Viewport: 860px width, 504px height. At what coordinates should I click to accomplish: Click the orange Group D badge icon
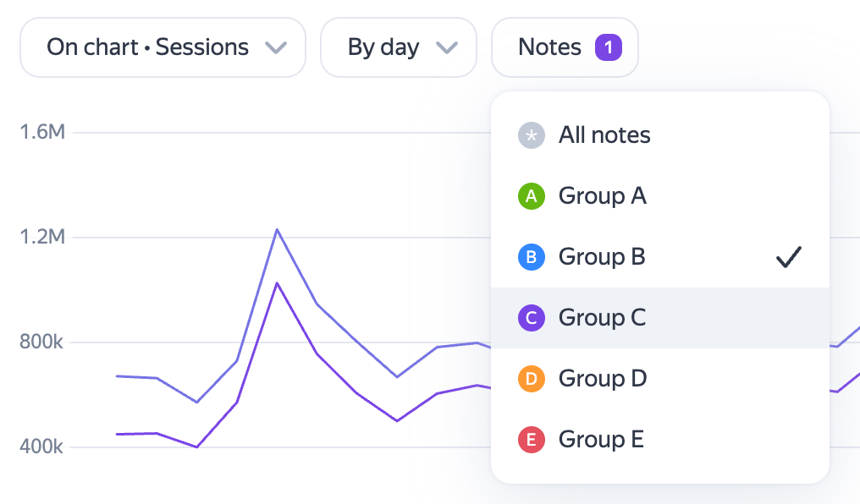click(x=531, y=379)
